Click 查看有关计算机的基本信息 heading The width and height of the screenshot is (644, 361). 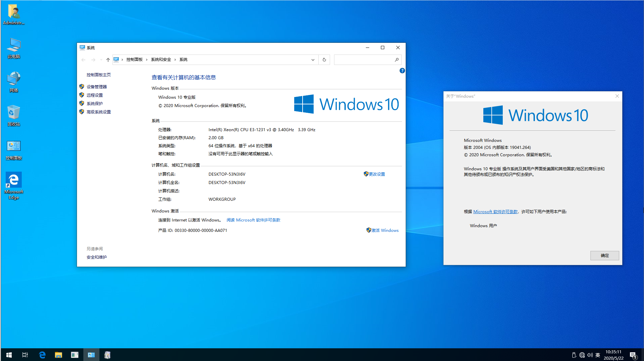tap(183, 78)
